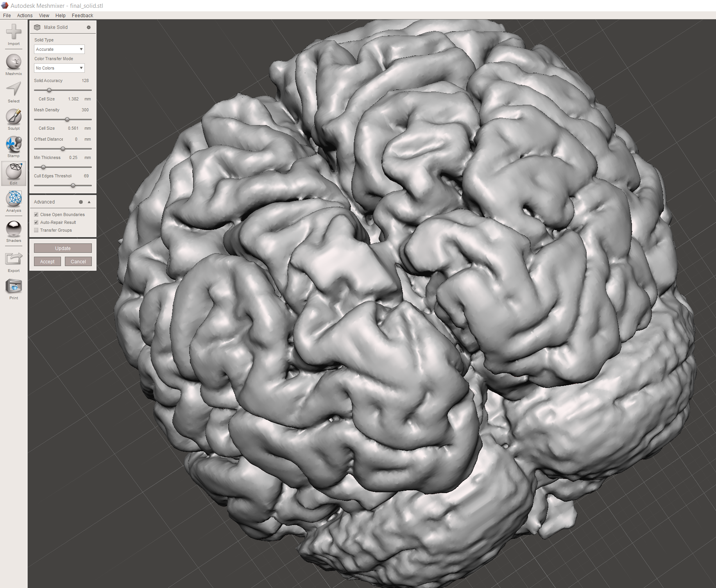Click the Min Thickness slider handle
The height and width of the screenshot is (588, 716).
coord(43,167)
